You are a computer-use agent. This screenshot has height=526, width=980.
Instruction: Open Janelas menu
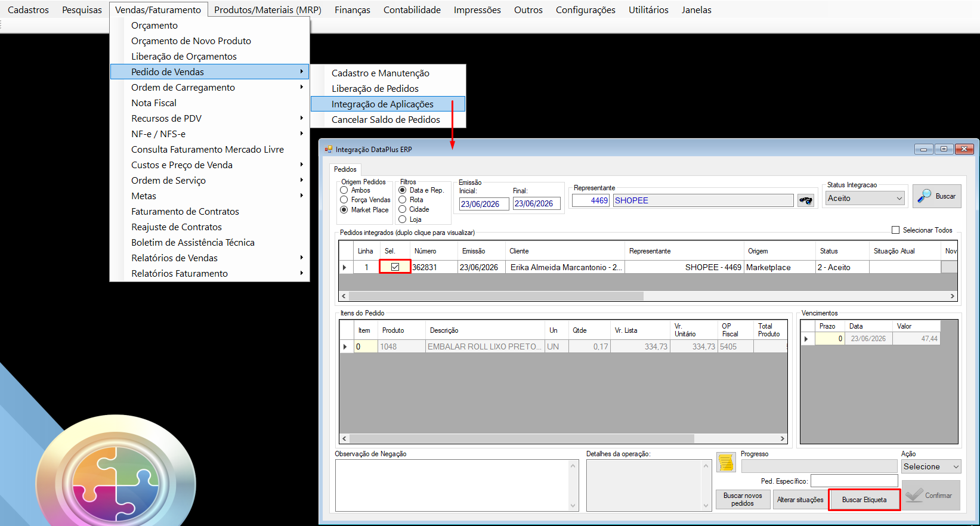point(696,10)
